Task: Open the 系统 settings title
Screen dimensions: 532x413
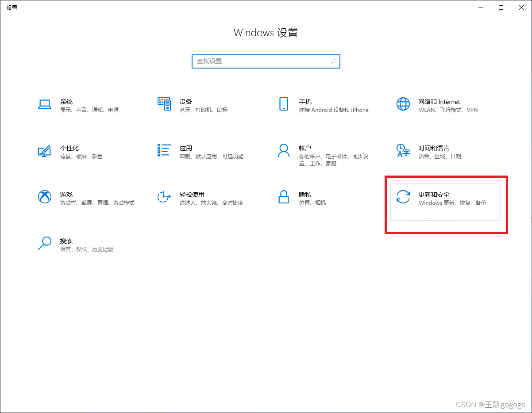Action: point(66,102)
